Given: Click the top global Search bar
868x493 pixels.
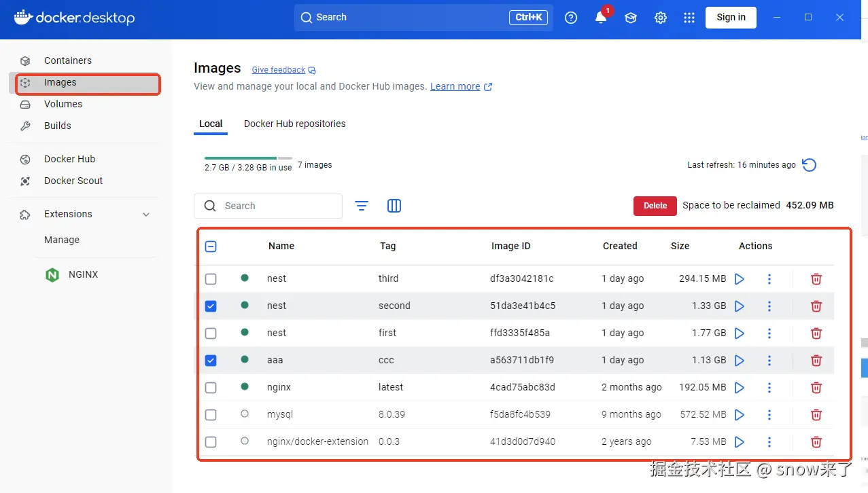Looking at the screenshot, I should pyautogui.click(x=423, y=18).
